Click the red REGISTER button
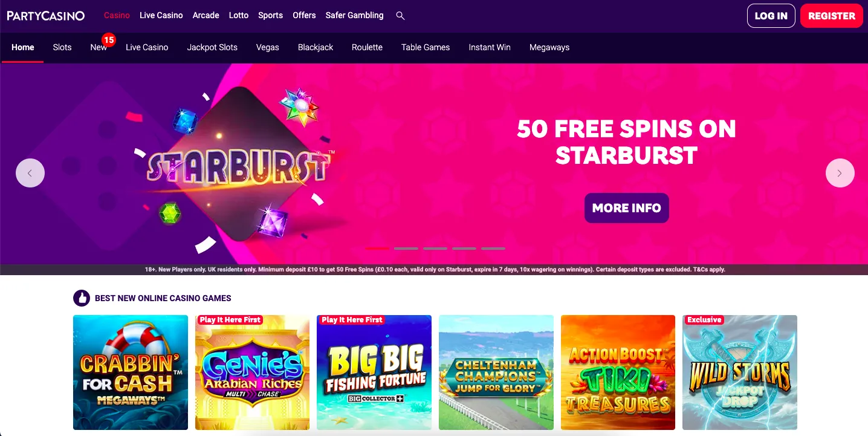Screen dimensions: 868x436 [832, 16]
